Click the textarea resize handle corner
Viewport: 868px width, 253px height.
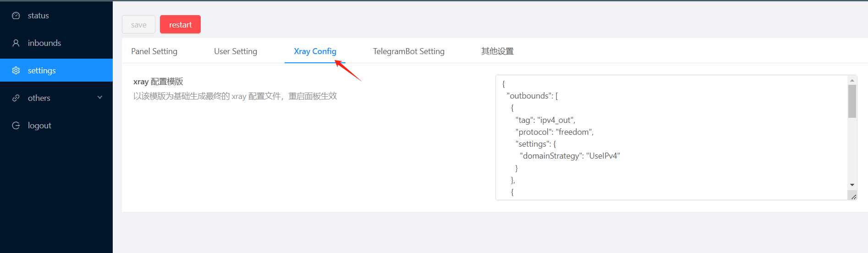853,197
